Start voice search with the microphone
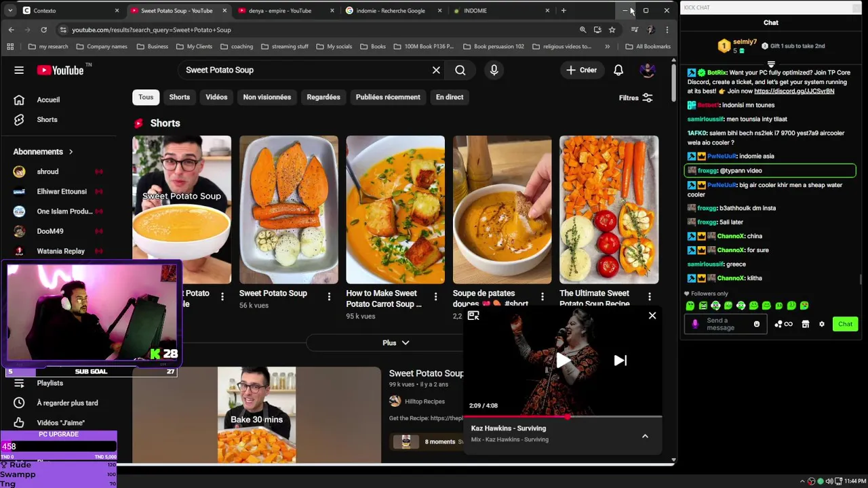Image resolution: width=868 pixels, height=488 pixels. [494, 70]
